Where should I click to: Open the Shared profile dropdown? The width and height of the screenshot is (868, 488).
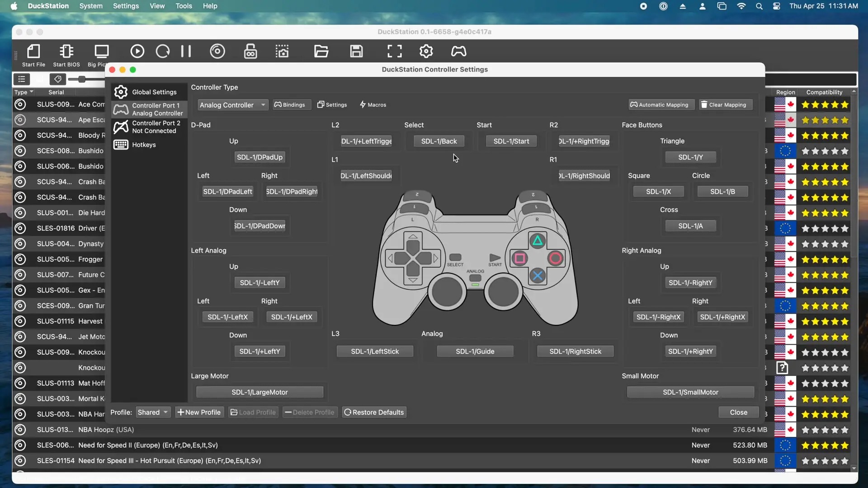point(153,412)
